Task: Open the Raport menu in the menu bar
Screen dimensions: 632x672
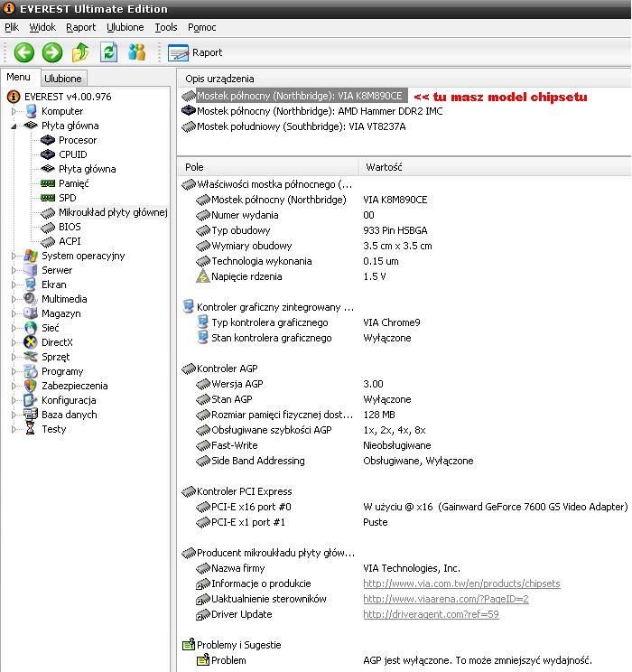Action: click(80, 27)
